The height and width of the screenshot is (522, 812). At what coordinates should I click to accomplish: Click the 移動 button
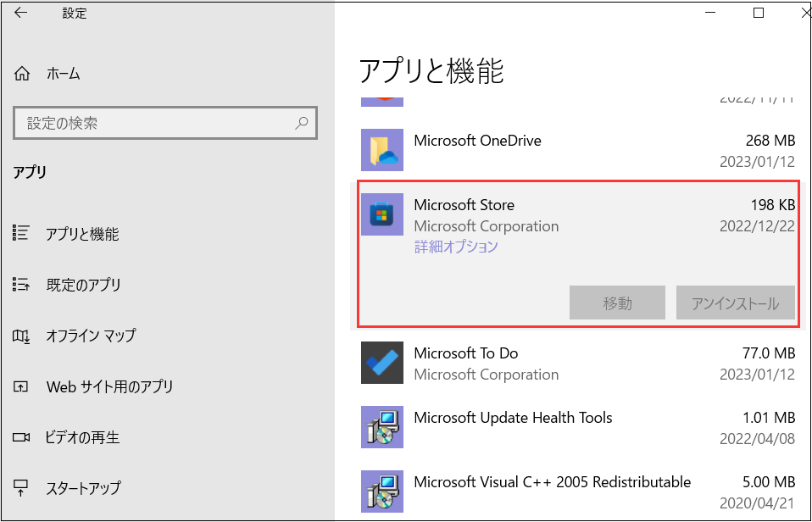pos(617,303)
